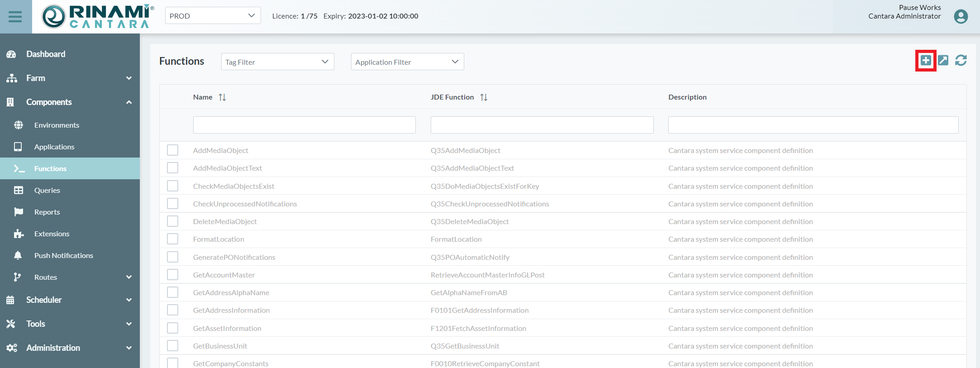The width and height of the screenshot is (980, 368).
Task: Open the DeleteMediaObject function entry
Action: (x=224, y=221)
